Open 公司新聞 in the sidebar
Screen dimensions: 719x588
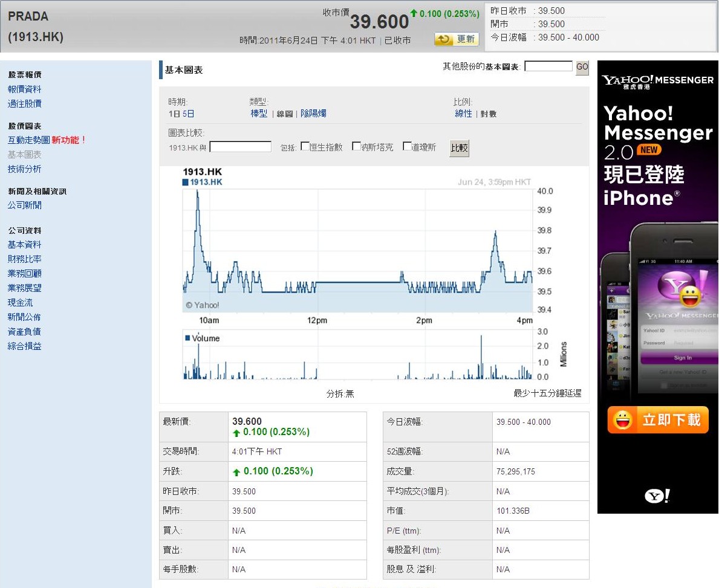(24, 205)
